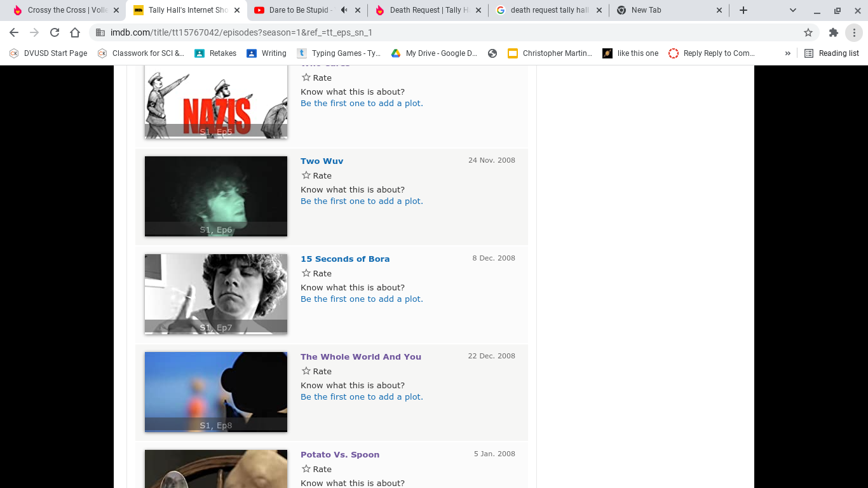Open the Chrome three-dot menu
Screen dimensions: 868x488
click(854, 32)
